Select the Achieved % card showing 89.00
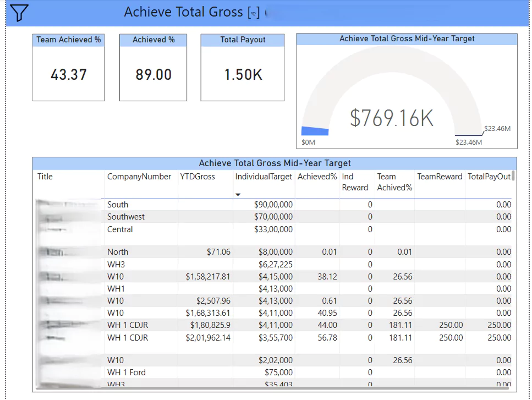 [153, 68]
